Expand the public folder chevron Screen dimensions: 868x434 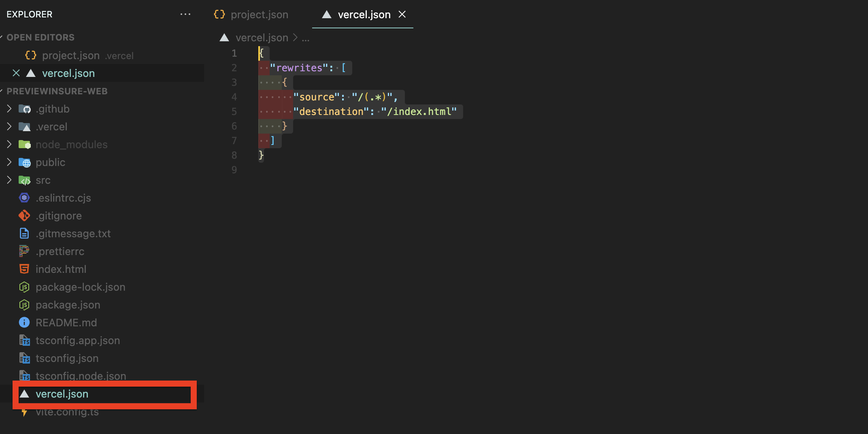click(9, 162)
